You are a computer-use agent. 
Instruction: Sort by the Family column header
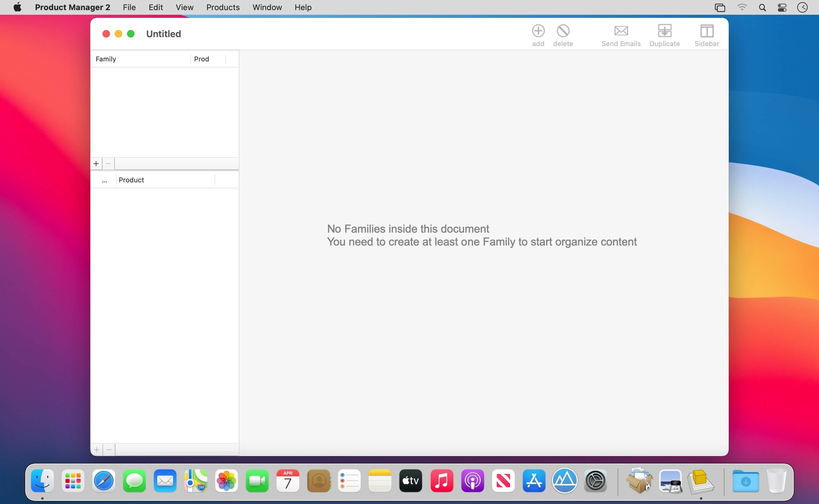pos(140,59)
